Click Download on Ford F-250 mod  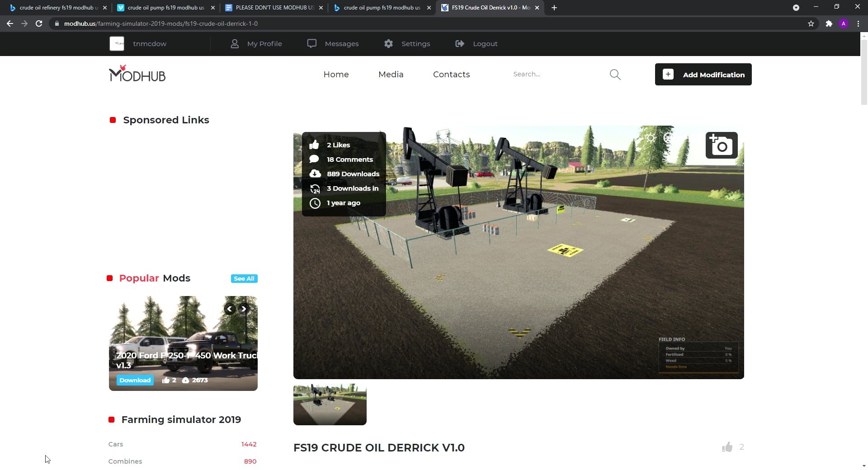click(135, 381)
